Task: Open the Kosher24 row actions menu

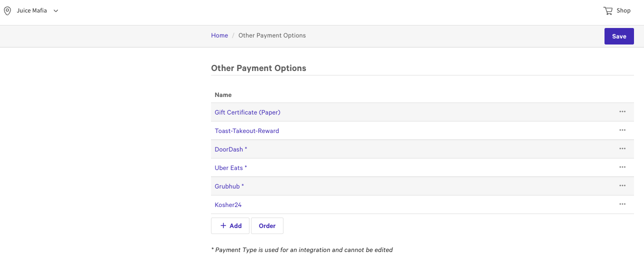Action: pos(622,204)
